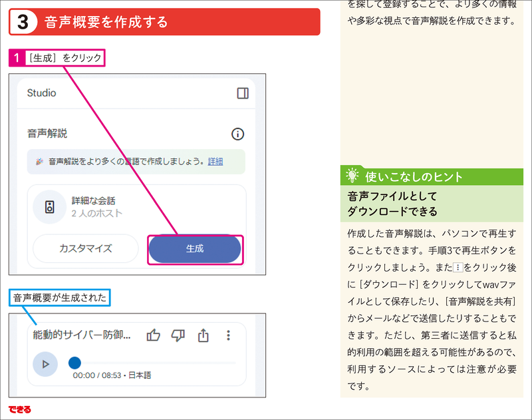Click the red step 1 number badge
532x420 pixels.
point(17,59)
